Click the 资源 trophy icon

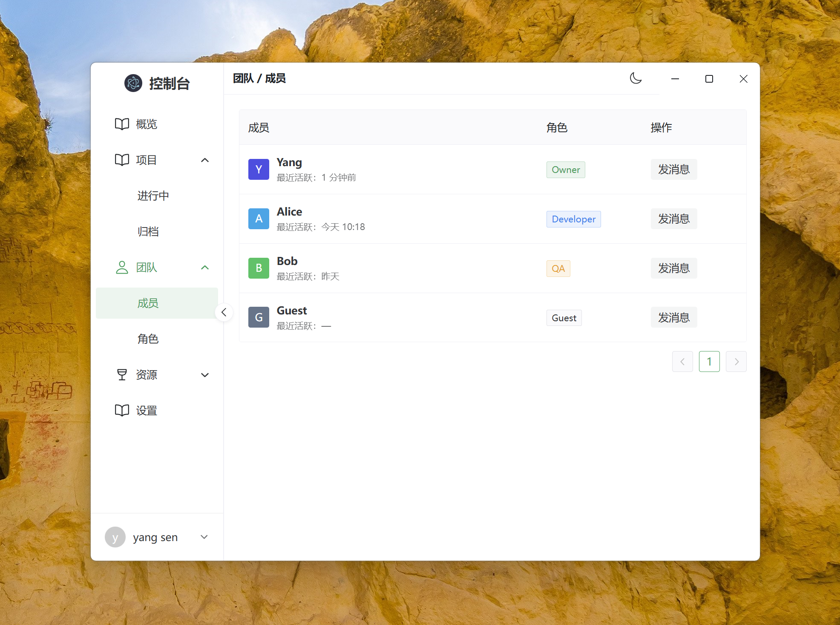point(122,374)
